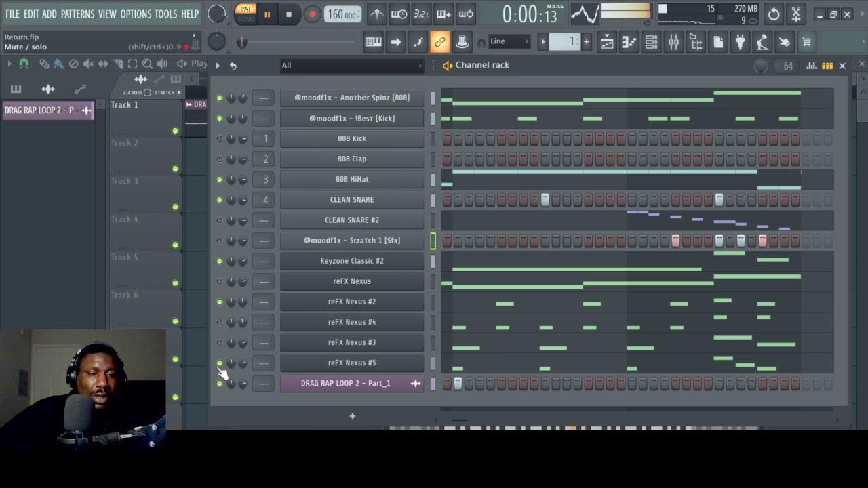Image resolution: width=868 pixels, height=488 pixels.
Task: Add a channel with the plus button
Action: pyautogui.click(x=353, y=415)
